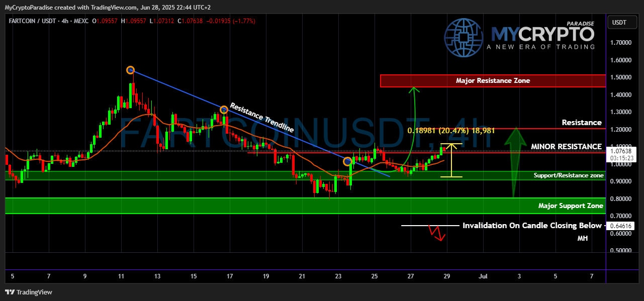Click date 25 on the time axis

375,276
